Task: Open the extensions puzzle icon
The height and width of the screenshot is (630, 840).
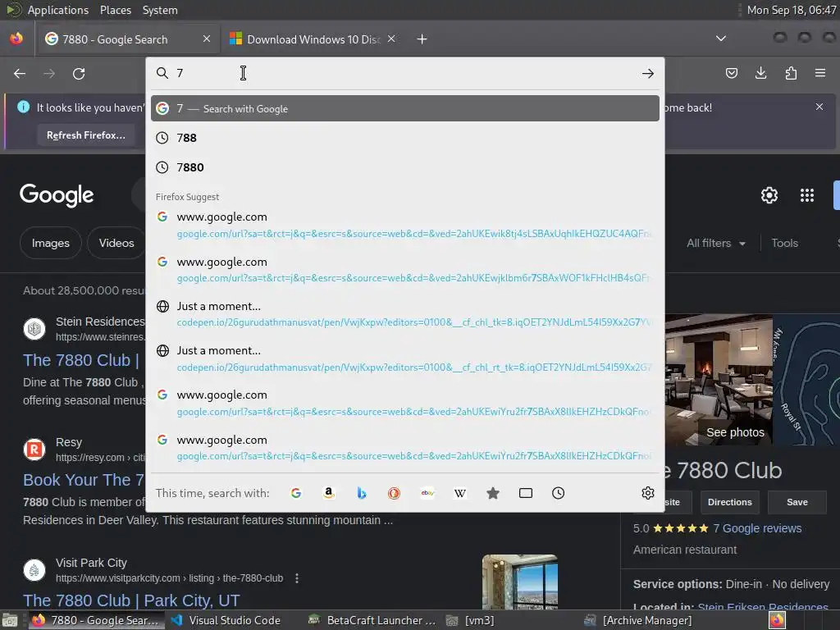Action: [791, 73]
